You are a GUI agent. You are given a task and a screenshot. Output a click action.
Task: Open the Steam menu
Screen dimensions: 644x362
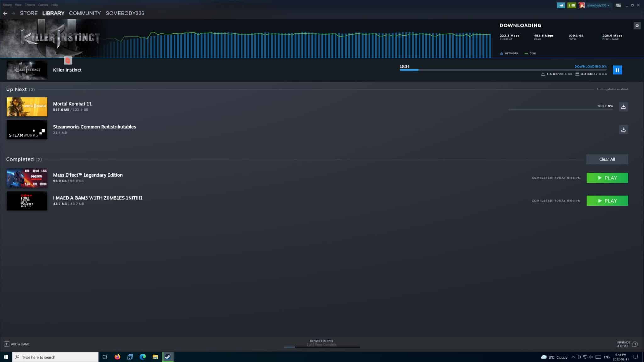(x=7, y=5)
